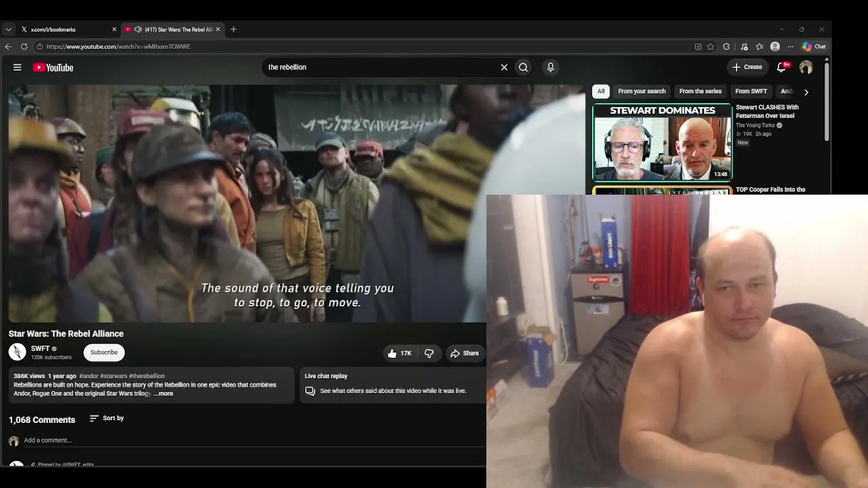Click the page vertical scrollbar

click(x=827, y=102)
